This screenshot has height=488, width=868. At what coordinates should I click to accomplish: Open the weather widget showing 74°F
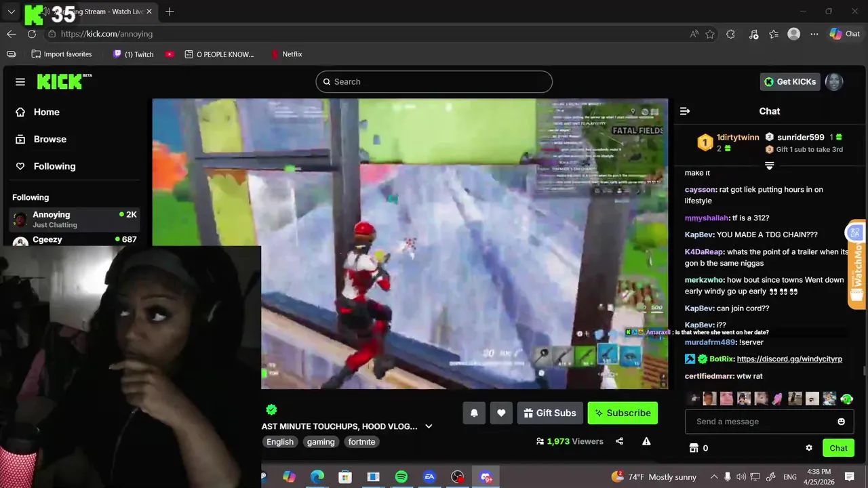pyautogui.click(x=654, y=477)
